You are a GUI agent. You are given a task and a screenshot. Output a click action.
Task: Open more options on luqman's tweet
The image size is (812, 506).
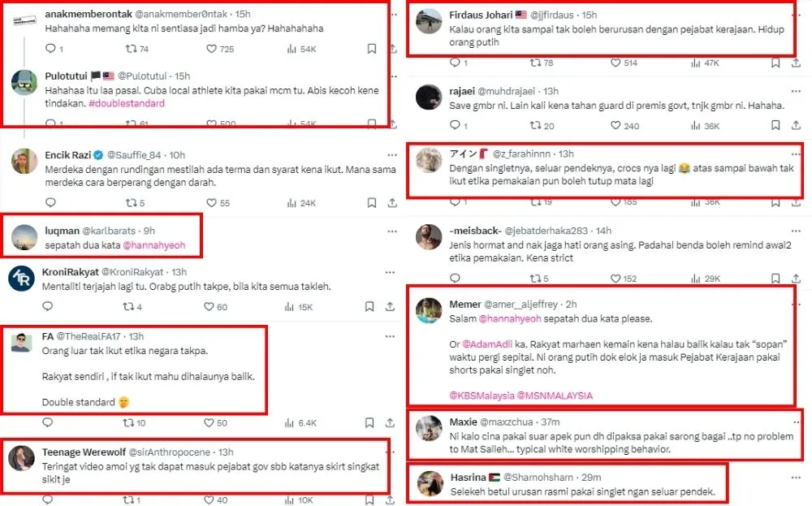click(393, 231)
